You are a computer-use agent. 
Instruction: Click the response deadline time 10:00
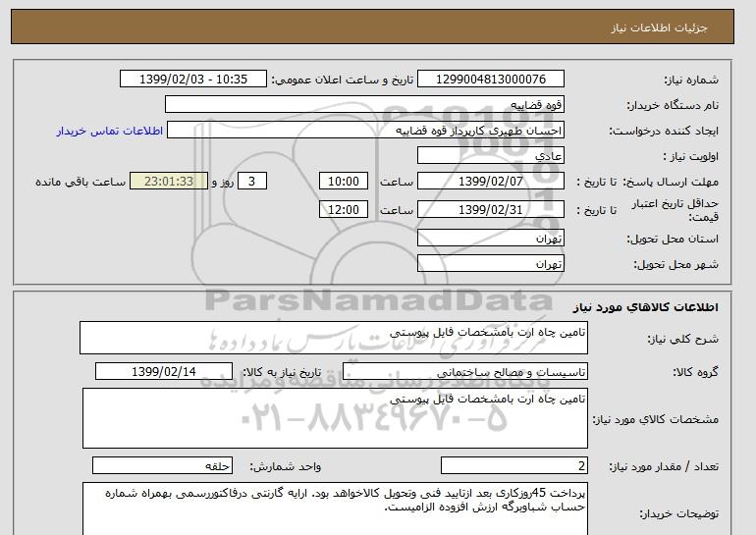click(344, 182)
